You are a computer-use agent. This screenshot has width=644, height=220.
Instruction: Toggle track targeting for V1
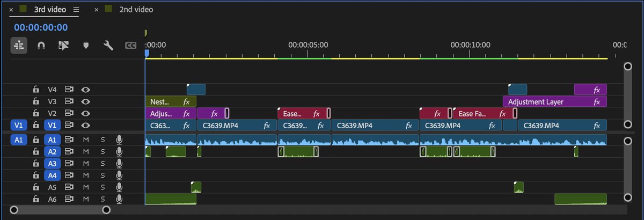52,125
